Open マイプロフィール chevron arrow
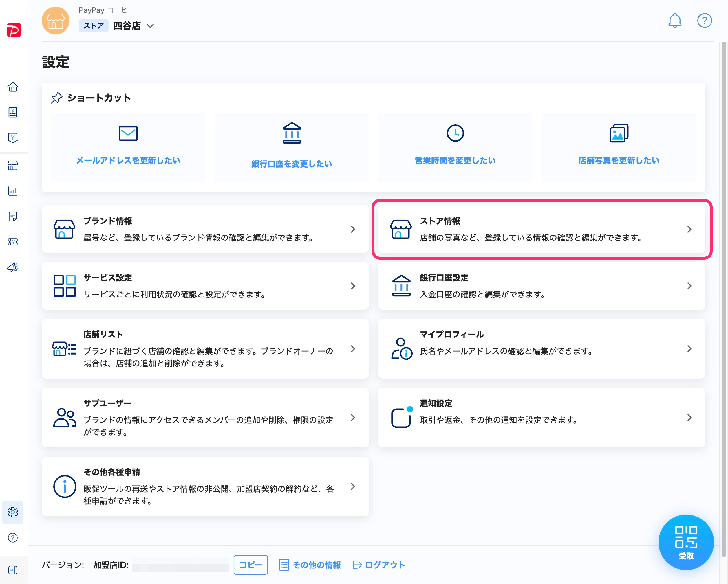728x584 pixels. point(689,349)
